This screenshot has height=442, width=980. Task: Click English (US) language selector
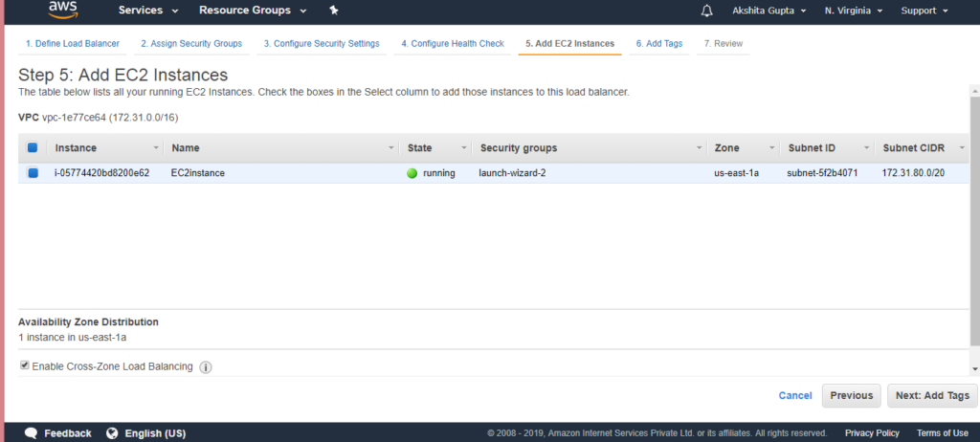155,433
